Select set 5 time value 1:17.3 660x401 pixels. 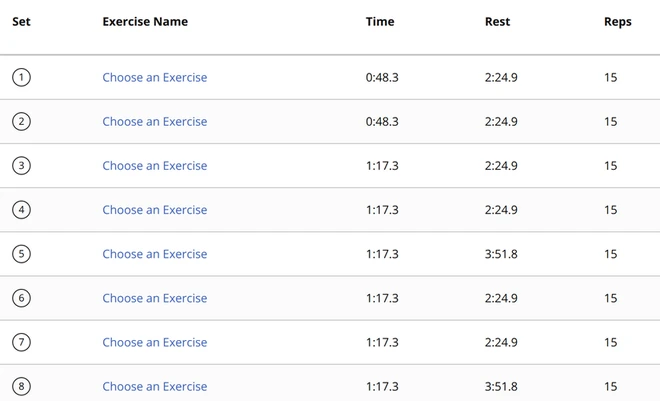pos(382,254)
